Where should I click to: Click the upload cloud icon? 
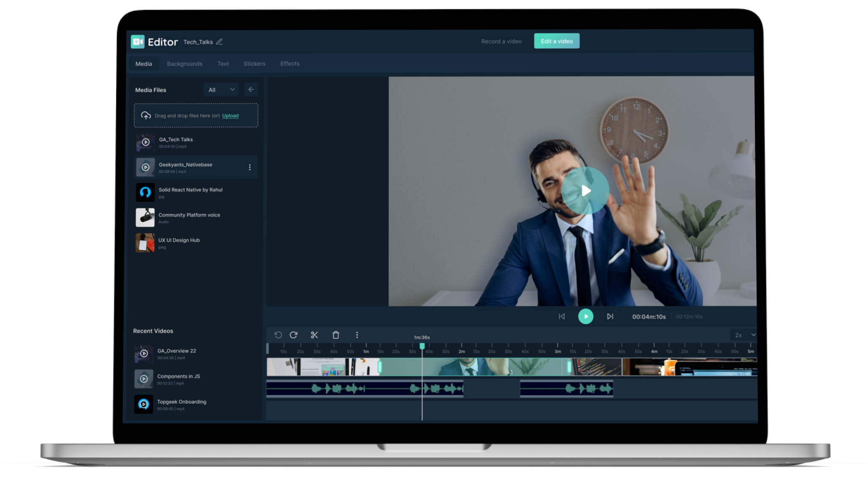pos(146,115)
